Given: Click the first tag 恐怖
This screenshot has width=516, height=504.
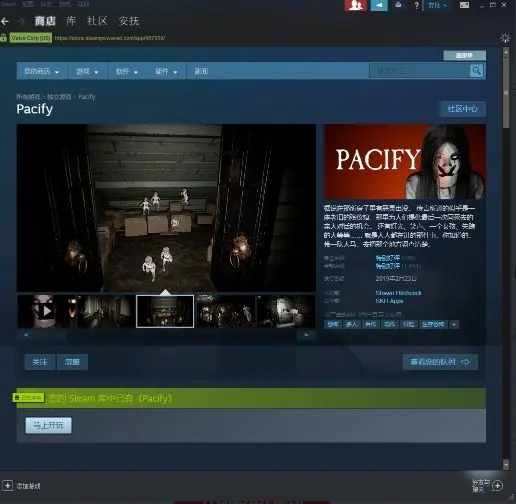Looking at the screenshot, I should pos(333,324).
